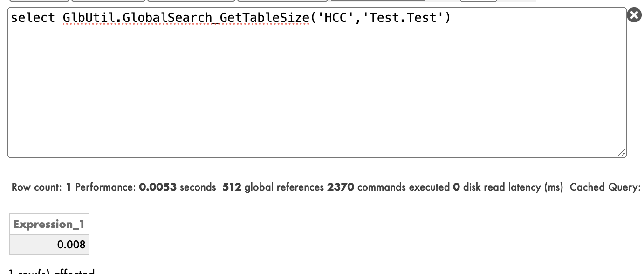This screenshot has height=274, width=644.
Task: Place cursor after the closing parenthesis
Action: point(451,18)
